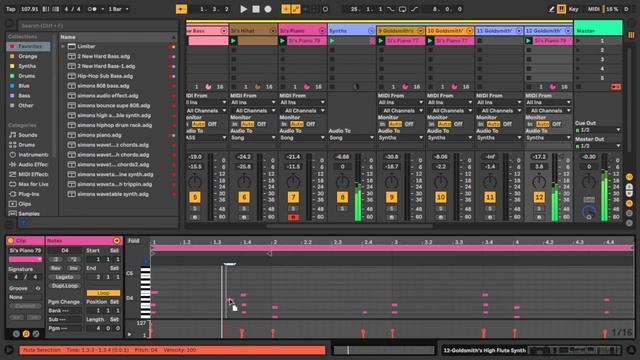Select the Blue collection

24,86
